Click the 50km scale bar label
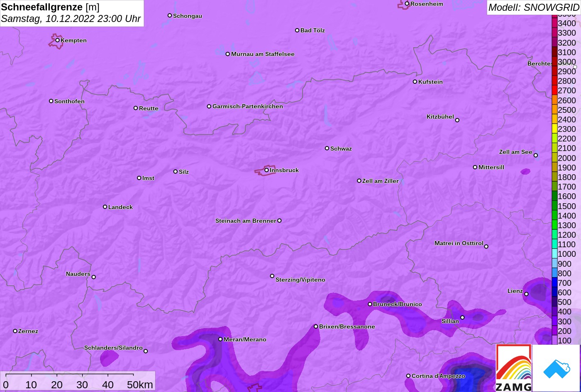 tap(140, 385)
